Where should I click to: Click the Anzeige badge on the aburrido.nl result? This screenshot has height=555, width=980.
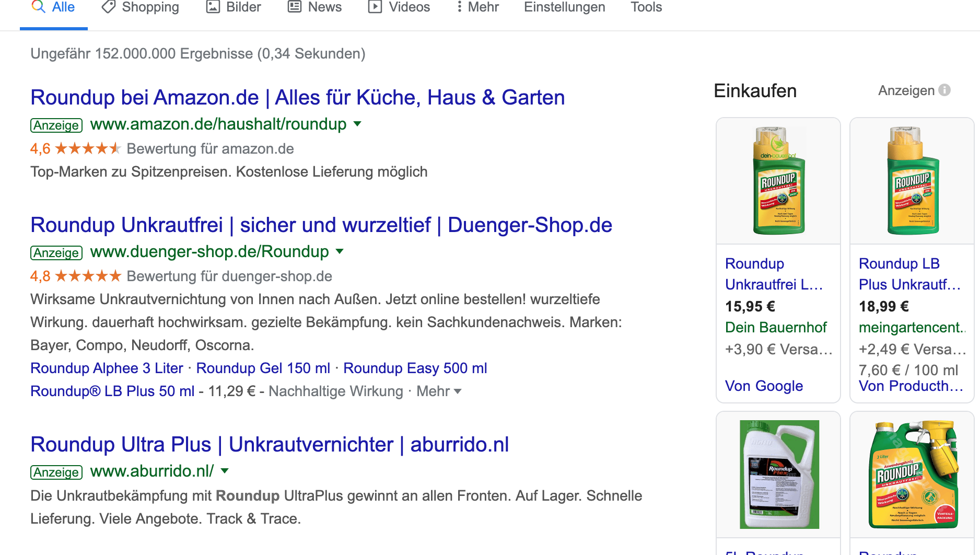56,472
